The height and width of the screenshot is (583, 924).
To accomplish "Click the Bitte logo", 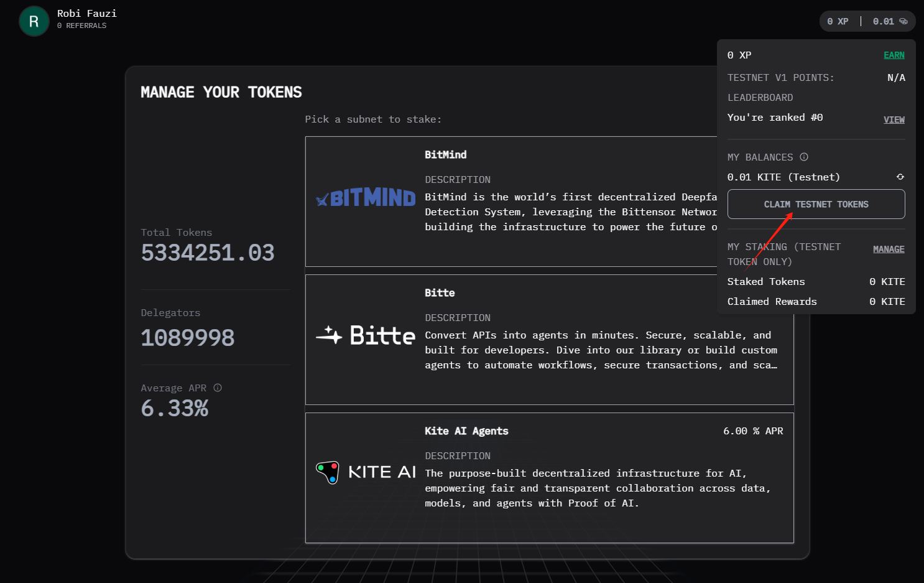I will (x=366, y=336).
